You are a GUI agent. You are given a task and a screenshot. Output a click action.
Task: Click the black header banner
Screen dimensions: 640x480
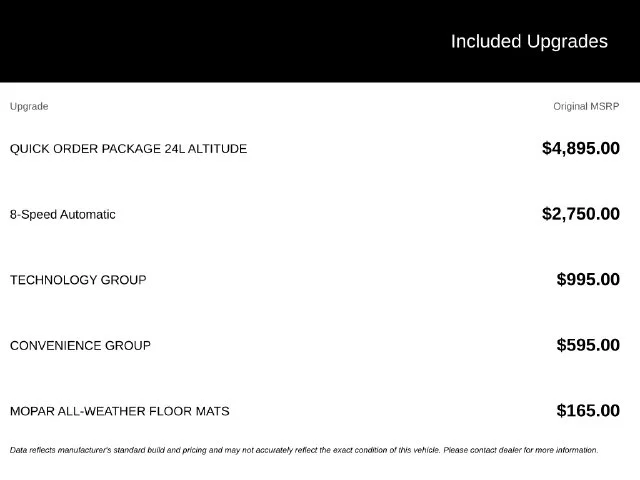click(x=320, y=41)
